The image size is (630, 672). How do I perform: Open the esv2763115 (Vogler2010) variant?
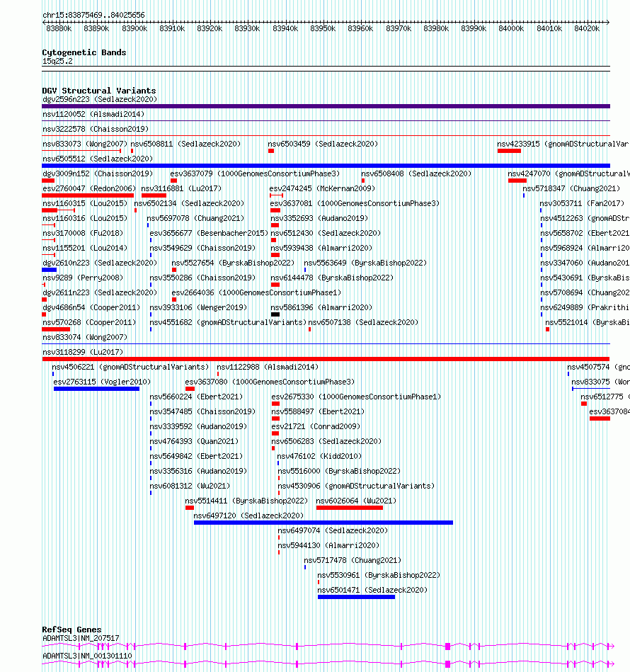click(102, 382)
